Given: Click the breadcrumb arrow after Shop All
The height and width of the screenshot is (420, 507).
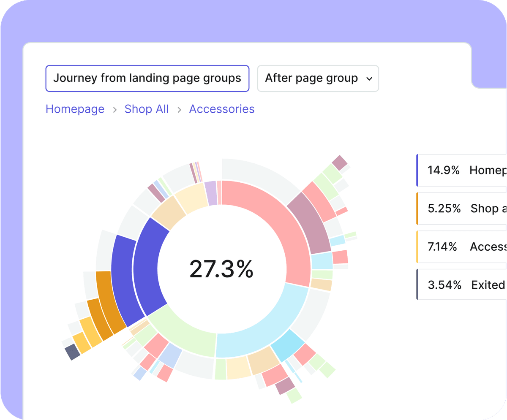Looking at the screenshot, I should point(179,110).
